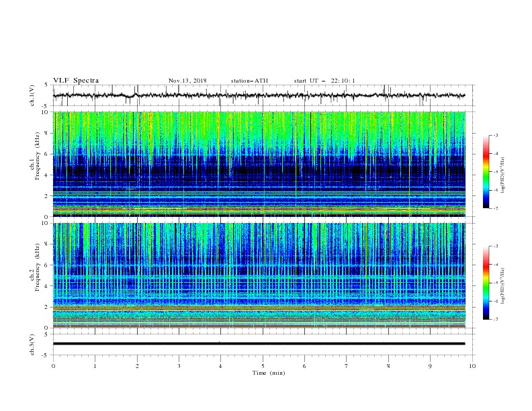Click the 'station=ATH' label
The image size is (532, 411).
point(249,81)
